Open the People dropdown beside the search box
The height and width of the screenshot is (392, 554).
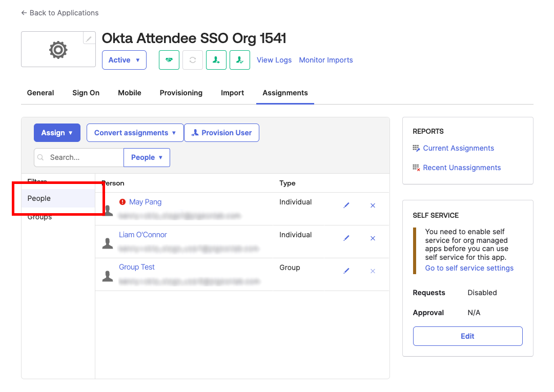coord(147,157)
